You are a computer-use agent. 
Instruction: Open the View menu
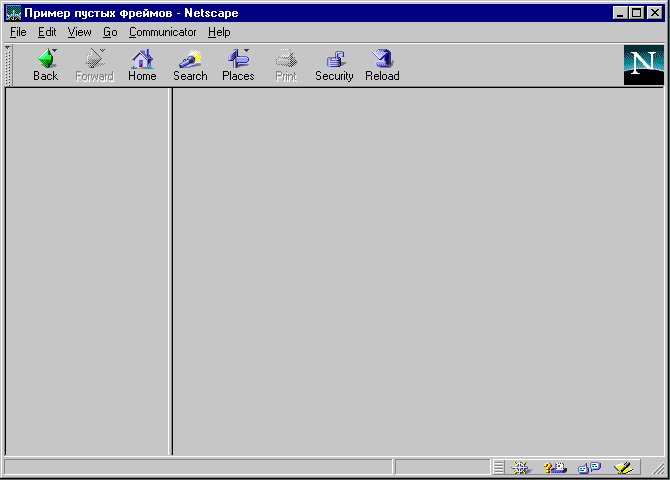[79, 32]
